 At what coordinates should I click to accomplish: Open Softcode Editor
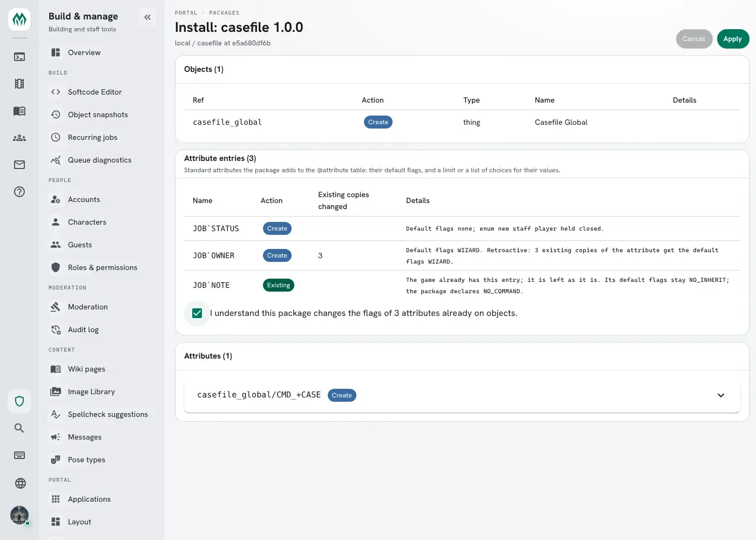(102, 92)
